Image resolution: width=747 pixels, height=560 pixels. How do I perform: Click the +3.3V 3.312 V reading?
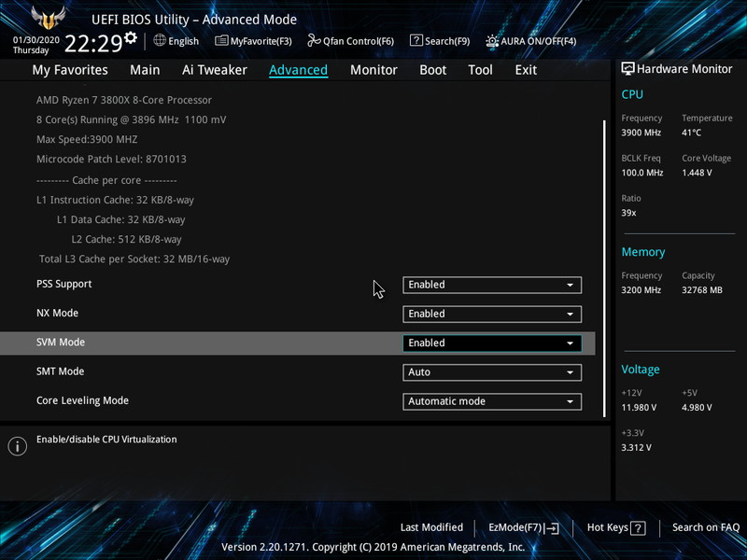[636, 447]
